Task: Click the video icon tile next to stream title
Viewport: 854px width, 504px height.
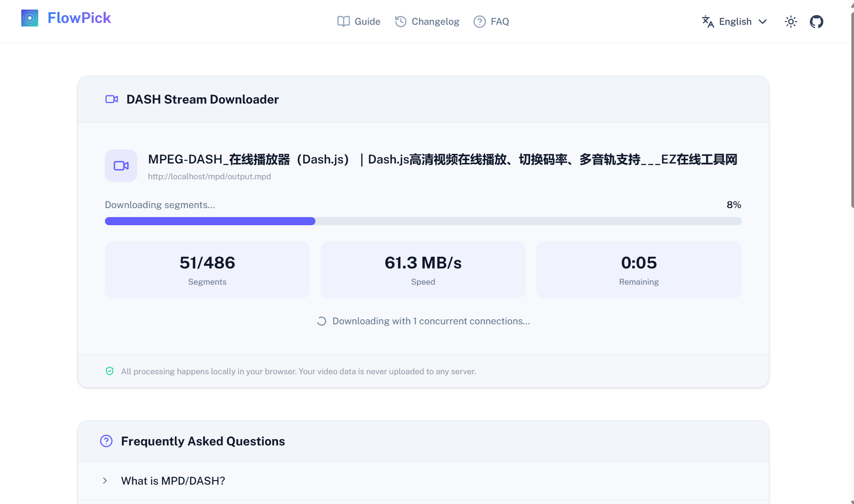Action: [x=121, y=166]
